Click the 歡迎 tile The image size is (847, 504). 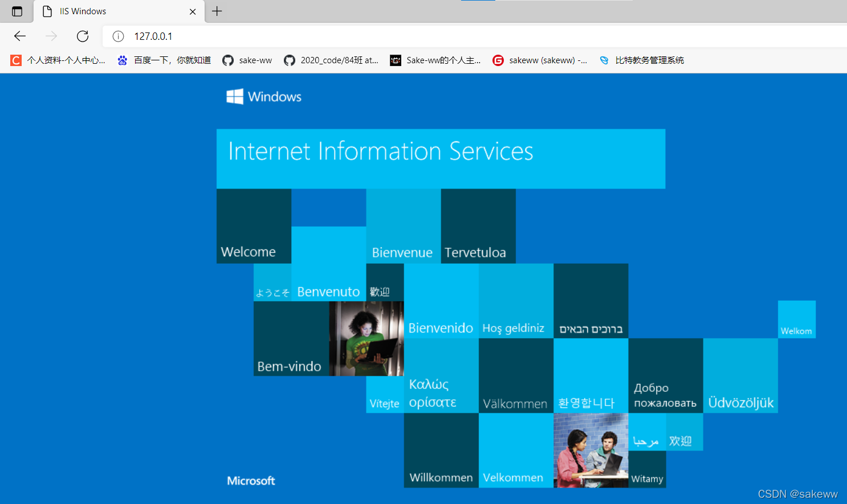coord(385,282)
